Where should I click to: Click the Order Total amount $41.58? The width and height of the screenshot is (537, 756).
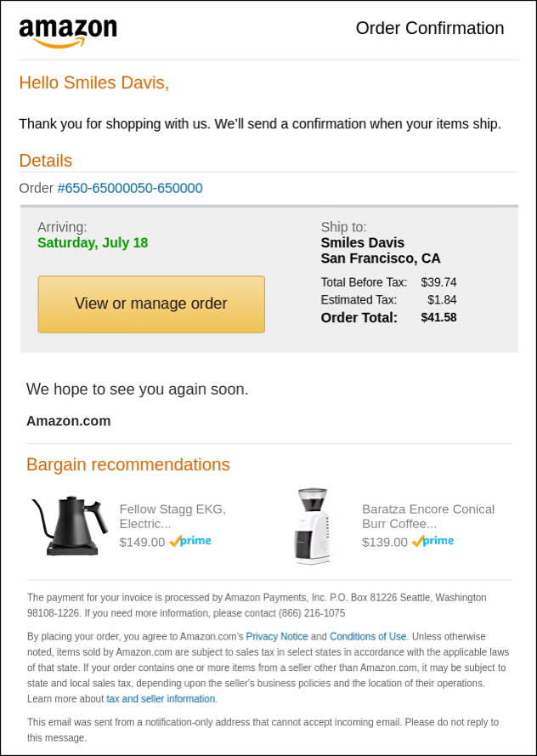438,317
